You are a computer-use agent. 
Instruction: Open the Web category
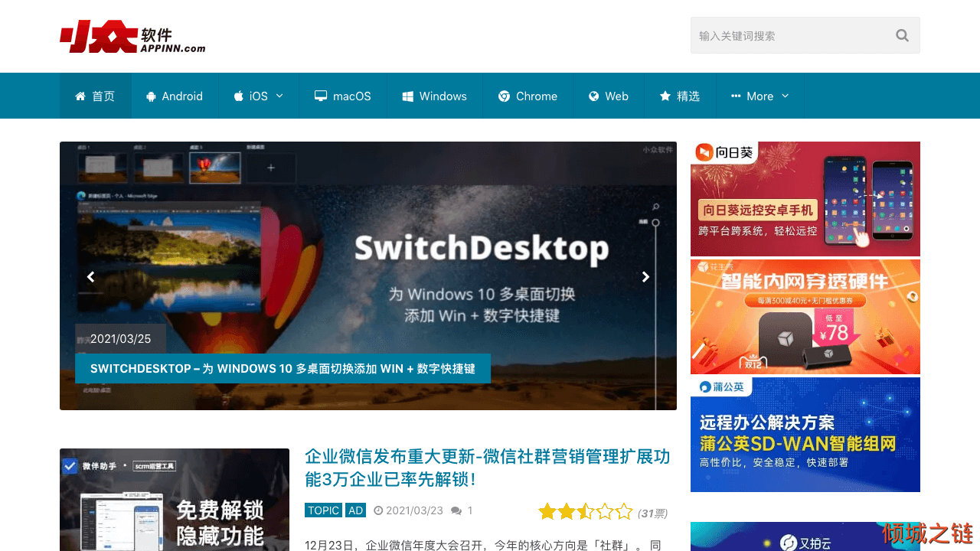(609, 96)
